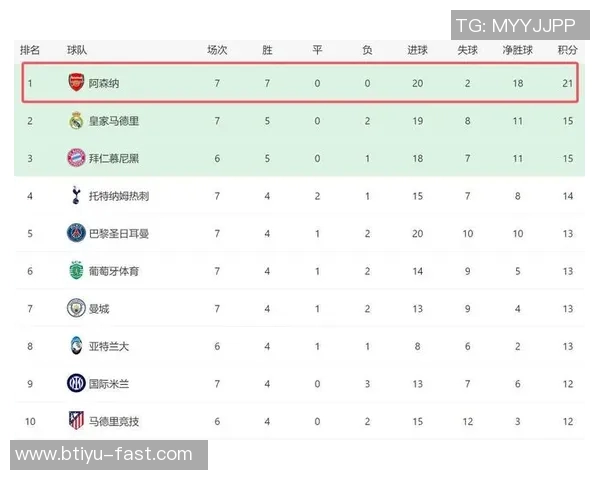The width and height of the screenshot is (600, 480).
Task: Click the Manchester City crest icon
Action: tap(76, 307)
